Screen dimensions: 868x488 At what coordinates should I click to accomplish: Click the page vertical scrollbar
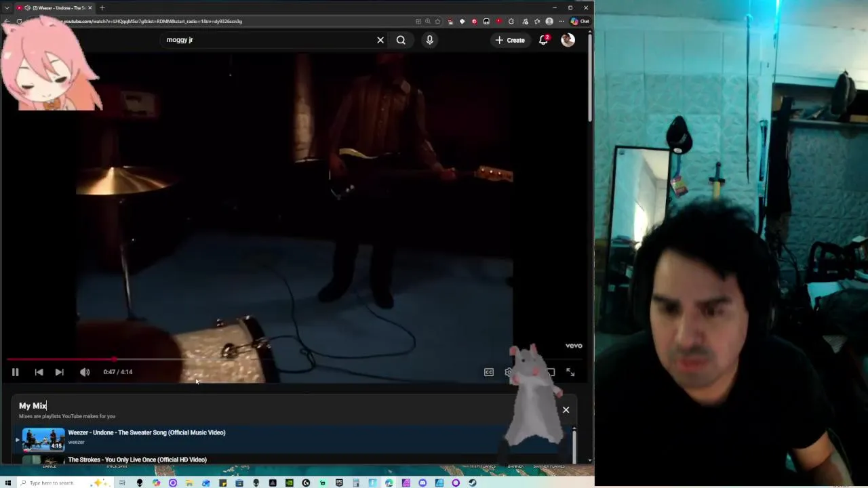[x=591, y=78]
